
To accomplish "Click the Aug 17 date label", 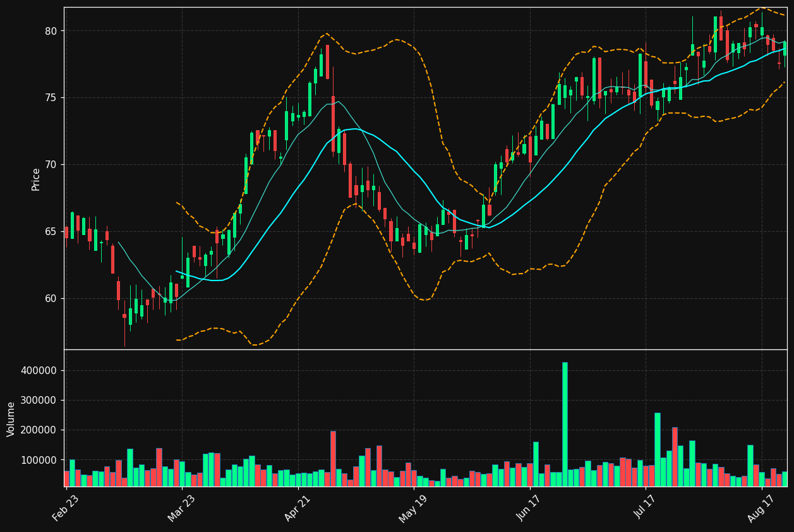I will point(762,509).
